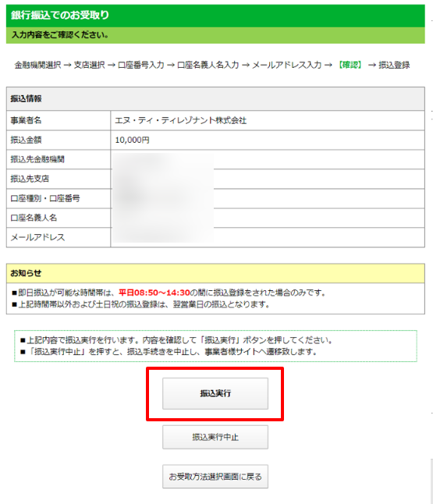The image size is (433, 504).
Task: Click お受取方法選択画面に戻る button
Action: (215, 477)
